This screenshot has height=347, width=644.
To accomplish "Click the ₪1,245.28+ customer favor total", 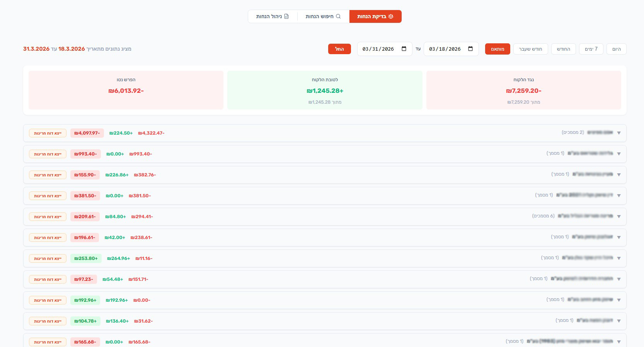I will [325, 91].
